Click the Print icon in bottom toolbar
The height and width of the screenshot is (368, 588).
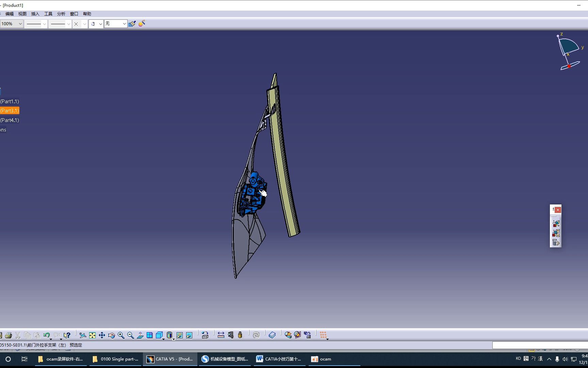pos(9,335)
